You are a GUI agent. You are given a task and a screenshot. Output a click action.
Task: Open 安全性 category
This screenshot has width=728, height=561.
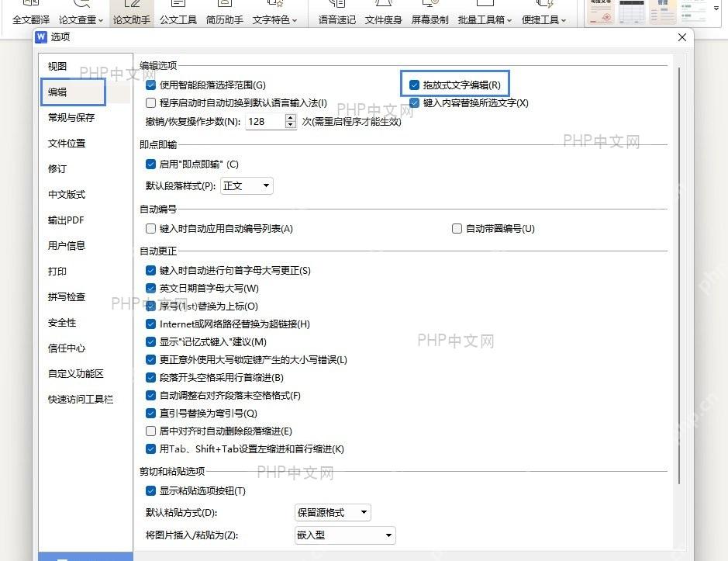[62, 323]
